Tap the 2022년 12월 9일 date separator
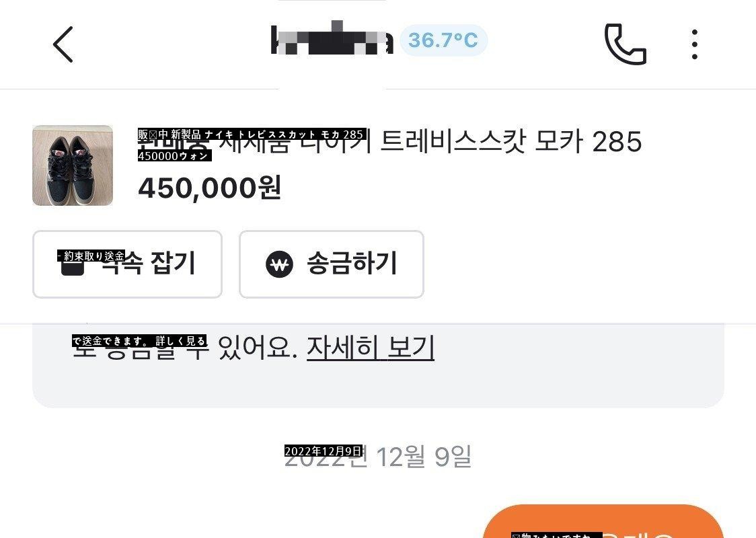The width and height of the screenshot is (756, 538). (378, 457)
